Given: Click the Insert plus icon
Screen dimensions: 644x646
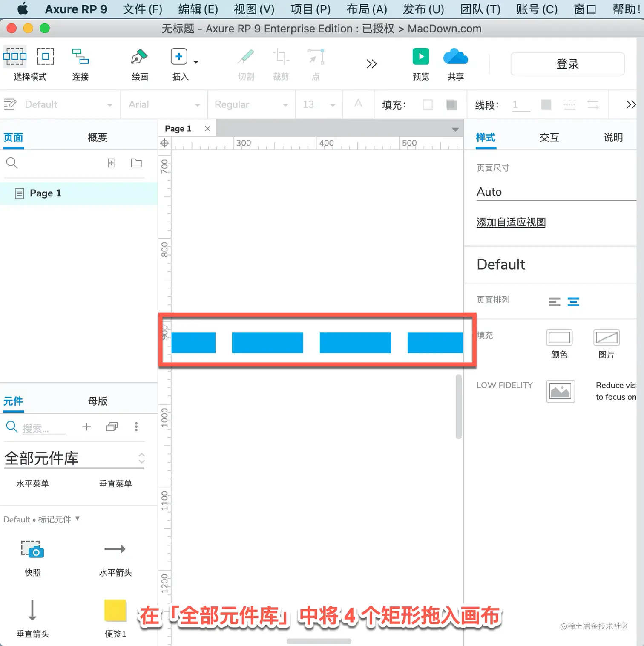Looking at the screenshot, I should point(179,56).
